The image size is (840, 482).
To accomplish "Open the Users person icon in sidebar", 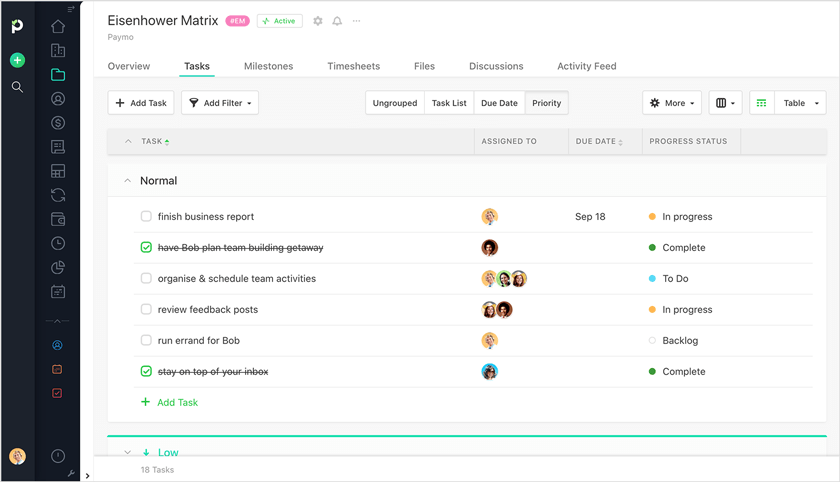I will click(58, 99).
